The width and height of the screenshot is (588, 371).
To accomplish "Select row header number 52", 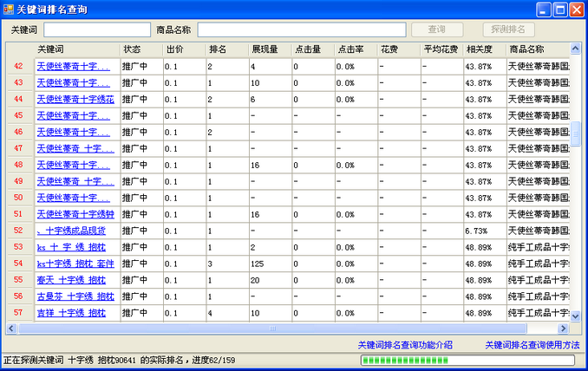I will 19,231.
